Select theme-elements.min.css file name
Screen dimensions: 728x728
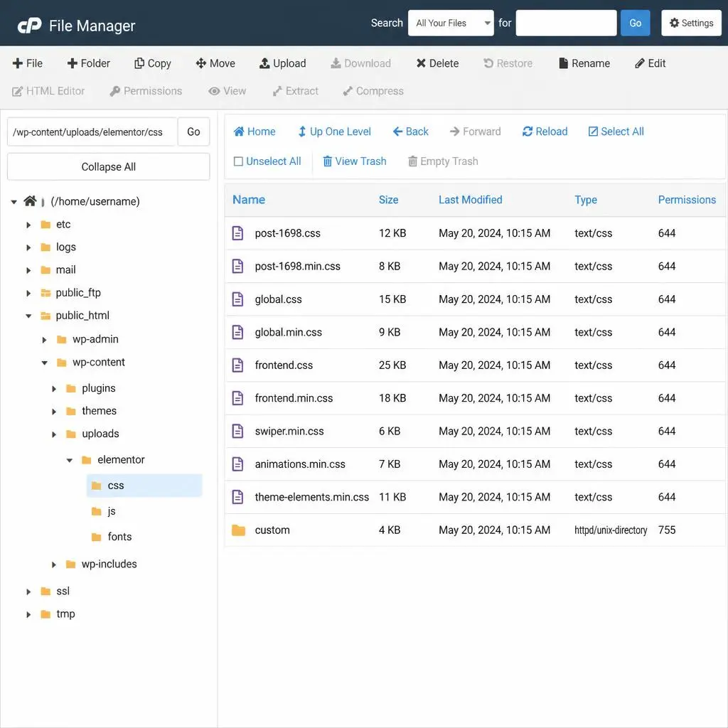(311, 497)
